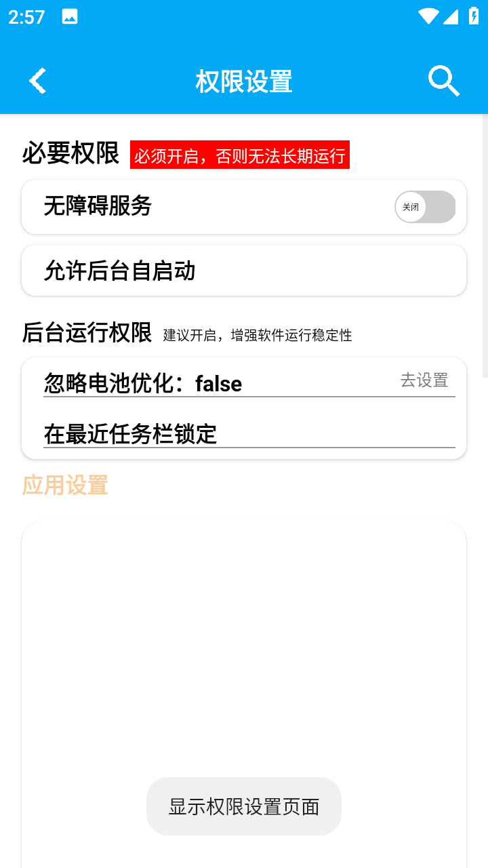The image size is (488, 868).
Task: Open the 应用设置 section heading
Action: tap(65, 486)
